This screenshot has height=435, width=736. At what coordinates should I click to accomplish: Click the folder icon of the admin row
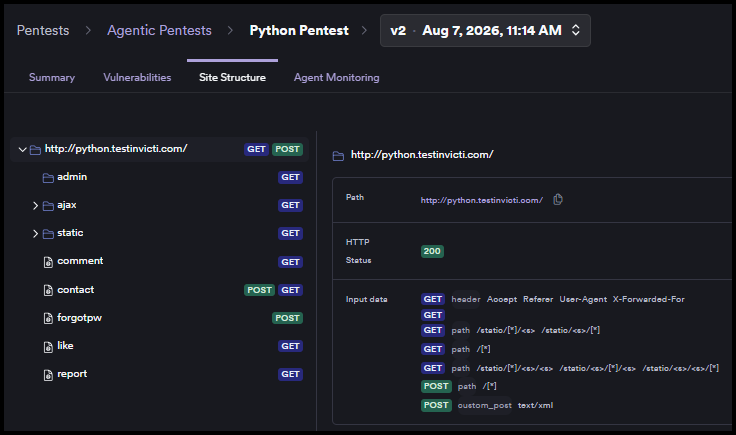[x=48, y=178]
